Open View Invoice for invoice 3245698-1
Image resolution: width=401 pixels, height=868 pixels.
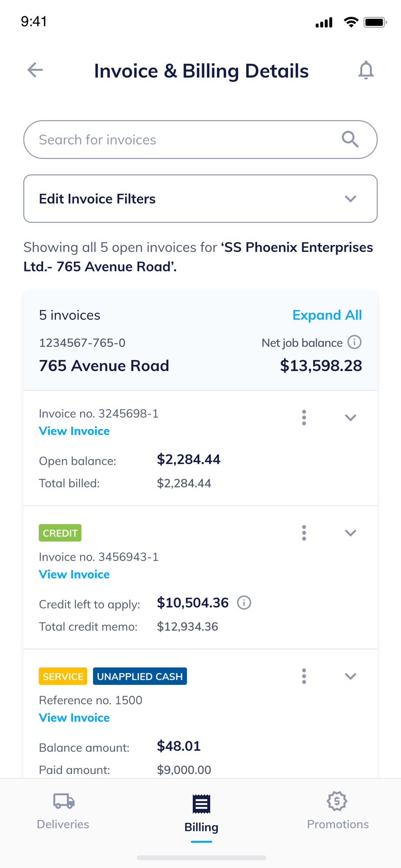[x=74, y=431]
